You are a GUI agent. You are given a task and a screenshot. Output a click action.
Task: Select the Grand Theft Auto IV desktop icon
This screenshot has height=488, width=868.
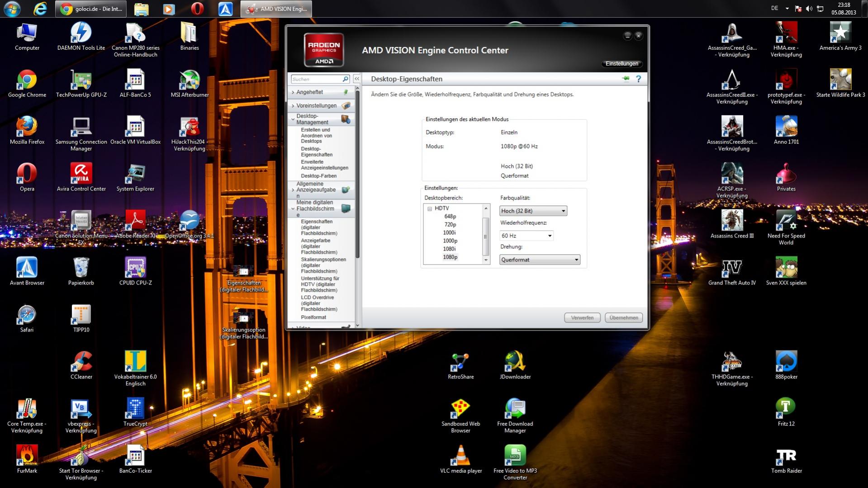tap(732, 272)
